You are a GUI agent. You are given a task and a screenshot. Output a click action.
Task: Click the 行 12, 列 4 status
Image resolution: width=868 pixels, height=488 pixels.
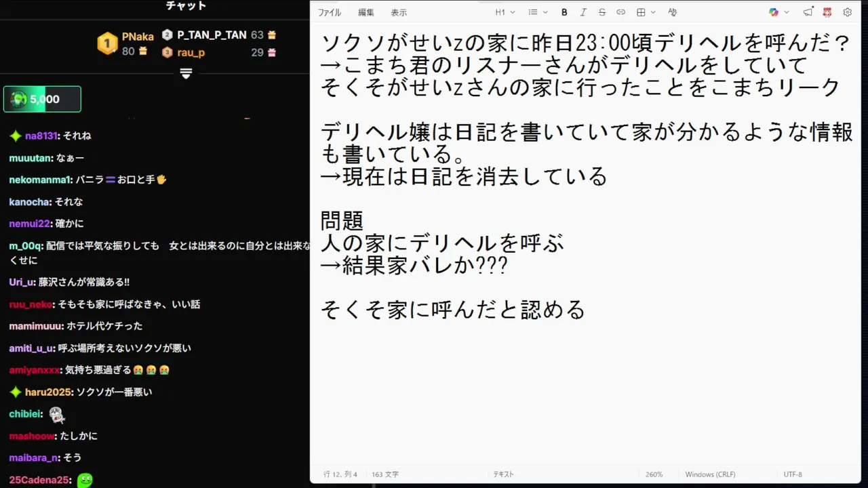(x=340, y=474)
